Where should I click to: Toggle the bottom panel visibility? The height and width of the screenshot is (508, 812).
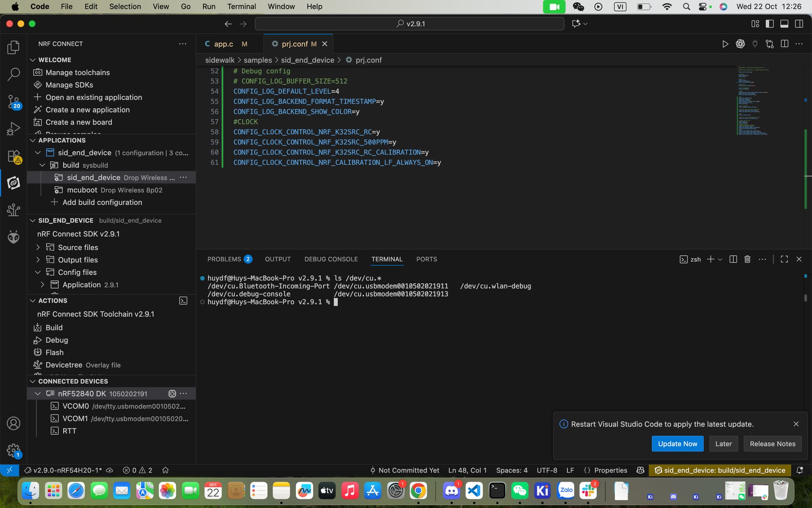pos(784,24)
